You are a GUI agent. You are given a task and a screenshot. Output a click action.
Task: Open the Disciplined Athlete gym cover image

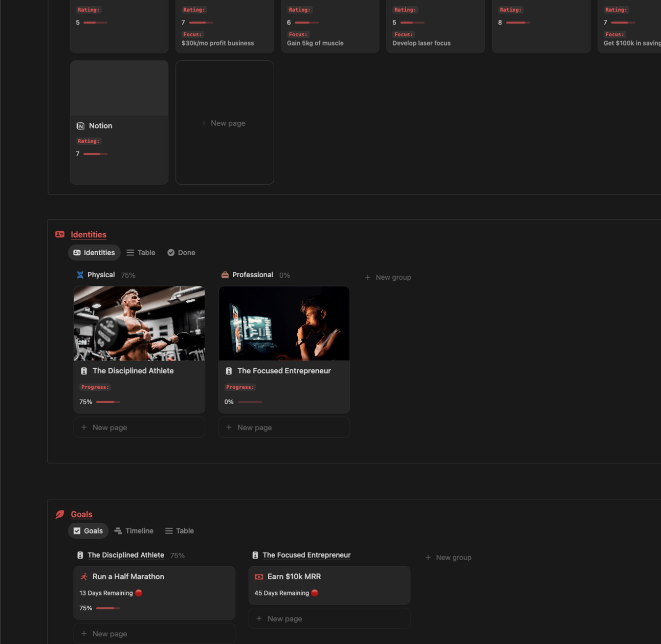point(139,323)
